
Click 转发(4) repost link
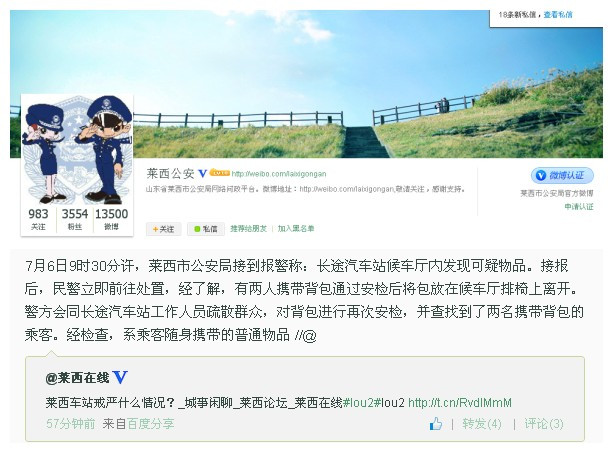[482, 424]
